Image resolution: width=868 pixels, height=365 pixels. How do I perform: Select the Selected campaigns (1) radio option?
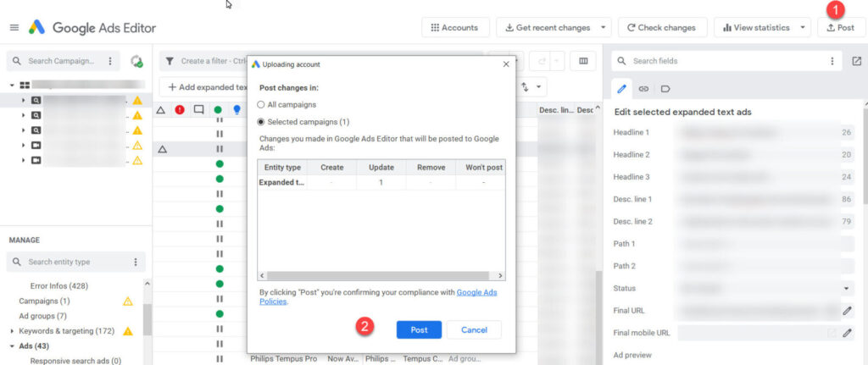pyautogui.click(x=261, y=122)
